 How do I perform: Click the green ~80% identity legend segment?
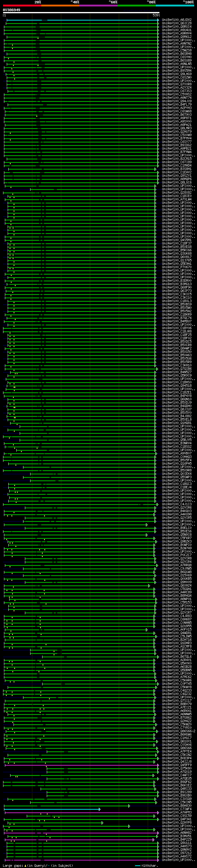coord(137,6)
